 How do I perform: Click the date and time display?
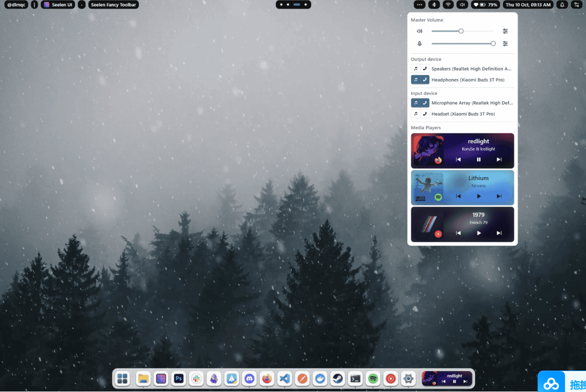click(x=528, y=4)
